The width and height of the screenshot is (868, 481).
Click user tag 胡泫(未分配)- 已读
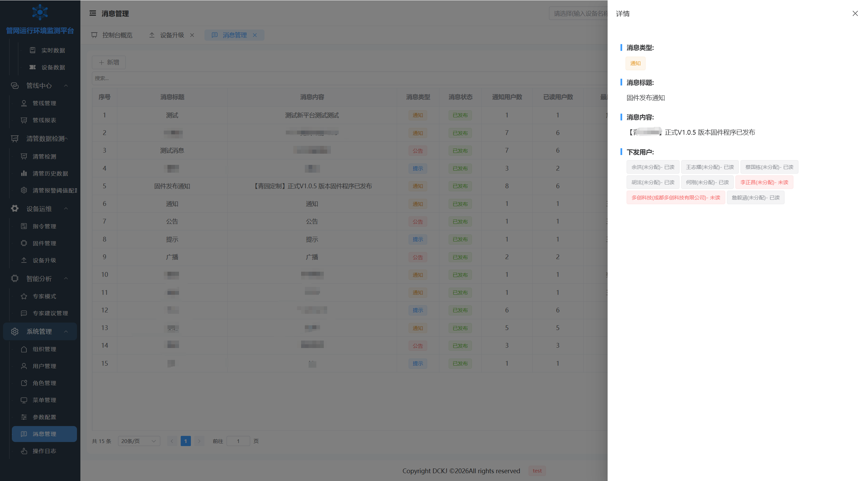[653, 182]
